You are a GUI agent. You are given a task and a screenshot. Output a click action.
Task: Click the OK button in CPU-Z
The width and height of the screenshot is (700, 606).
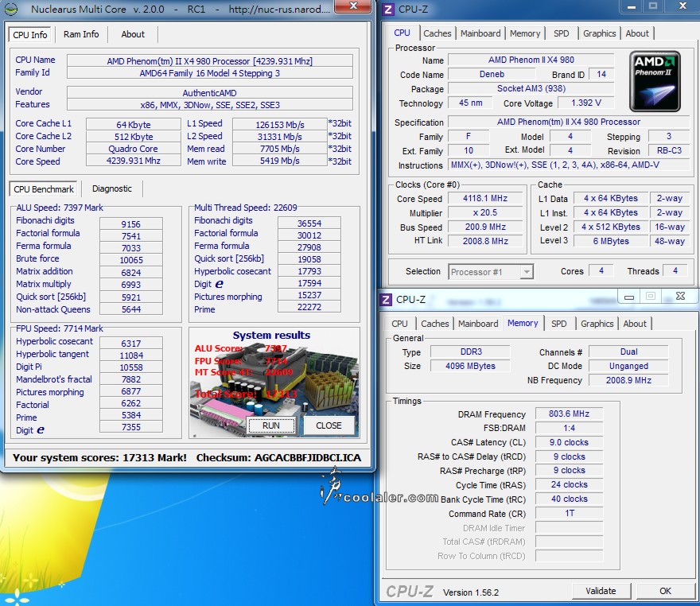point(665,591)
